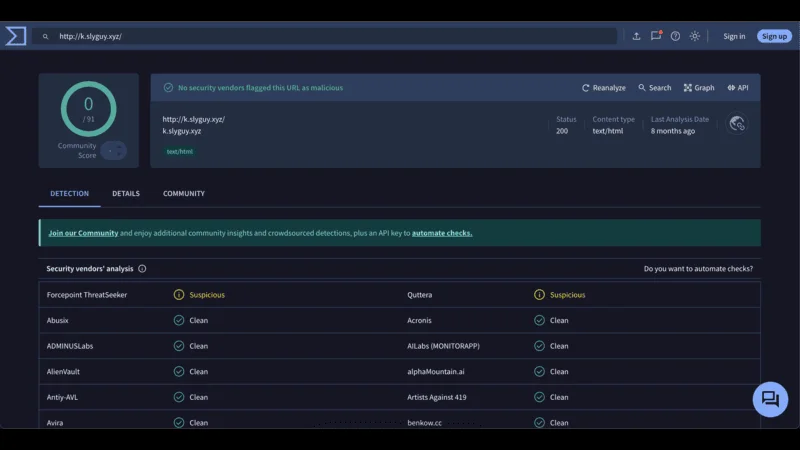
Task: Click the Sign up button
Action: (x=774, y=36)
